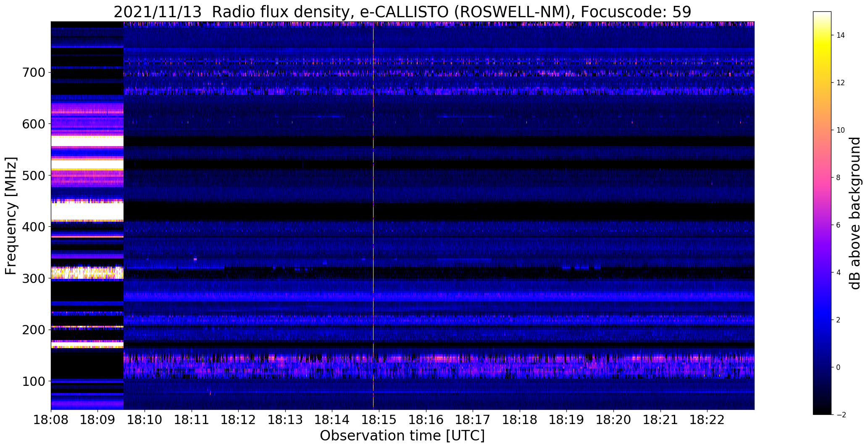868x448 pixels.
Task: Click the 18:20 time tick label
Action: point(613,420)
